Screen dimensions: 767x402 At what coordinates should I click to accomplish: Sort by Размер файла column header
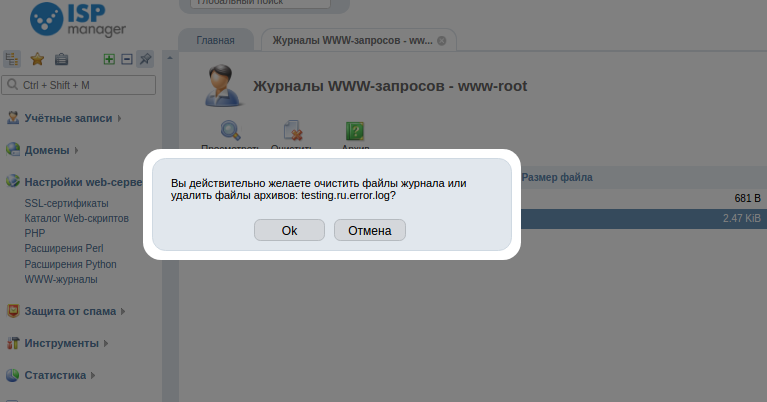point(557,177)
